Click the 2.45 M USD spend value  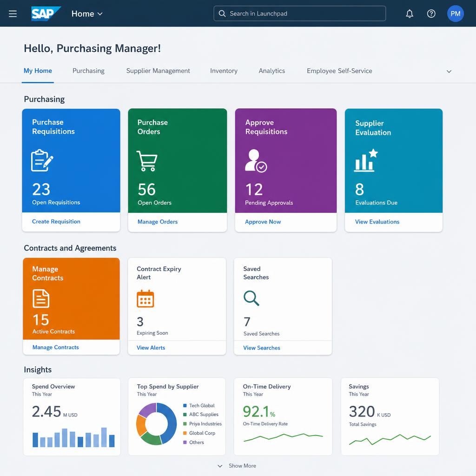55,412
